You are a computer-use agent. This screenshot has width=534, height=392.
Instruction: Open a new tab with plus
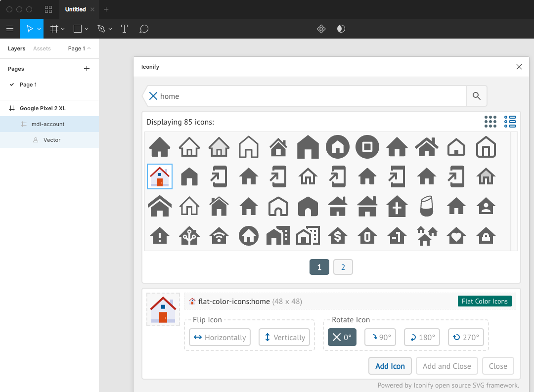pos(106,9)
